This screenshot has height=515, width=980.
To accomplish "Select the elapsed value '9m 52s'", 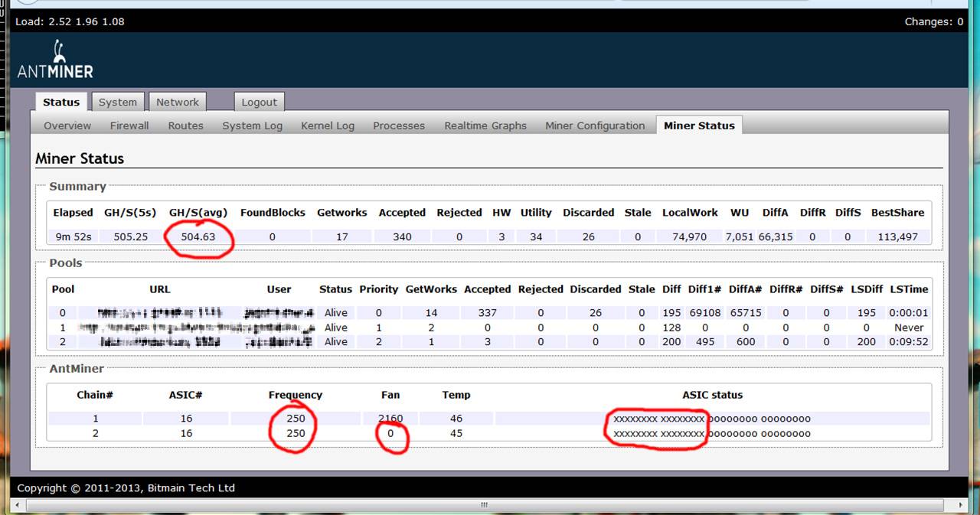I will (x=73, y=236).
